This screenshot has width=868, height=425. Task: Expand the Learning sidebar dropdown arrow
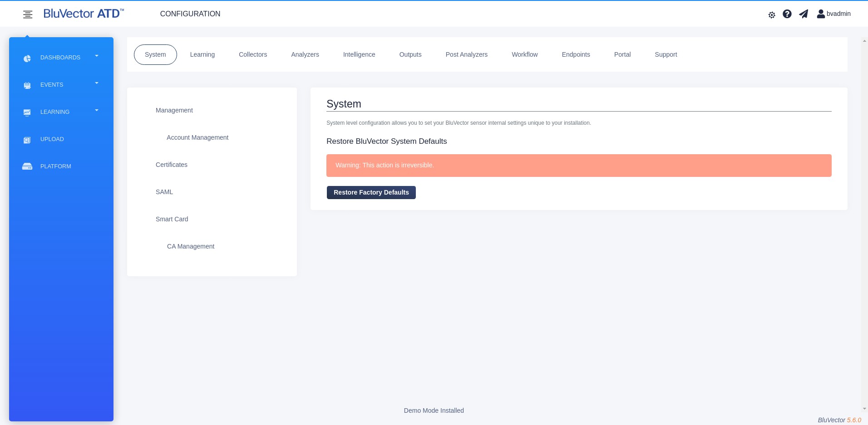97,111
